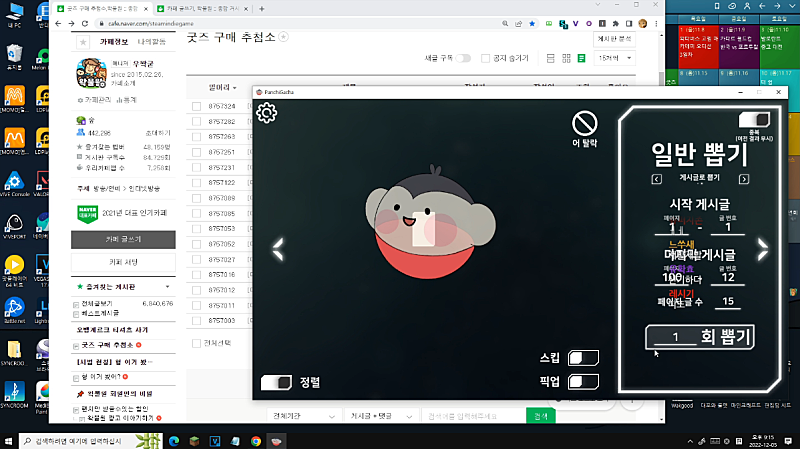Open Google Chrome from taskbar

[256, 441]
